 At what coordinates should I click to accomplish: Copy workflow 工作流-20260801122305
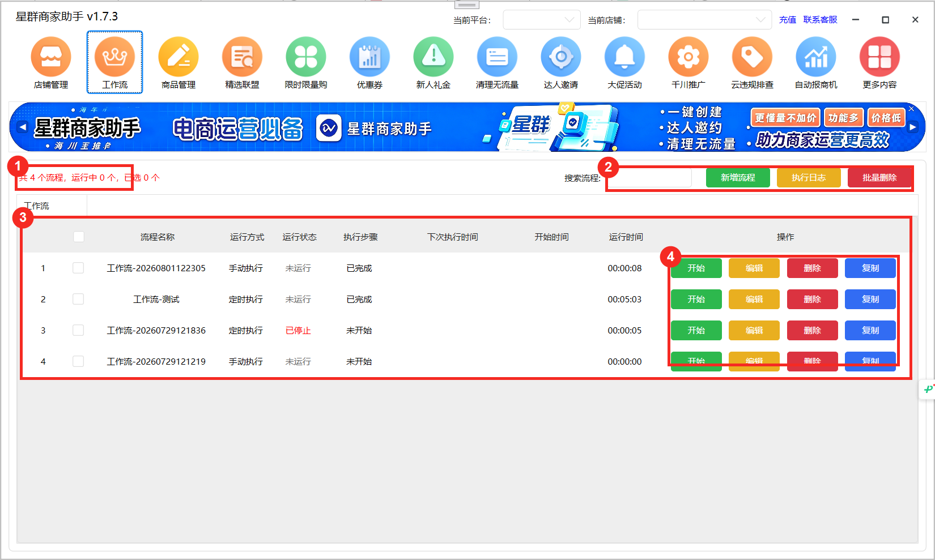click(x=870, y=268)
